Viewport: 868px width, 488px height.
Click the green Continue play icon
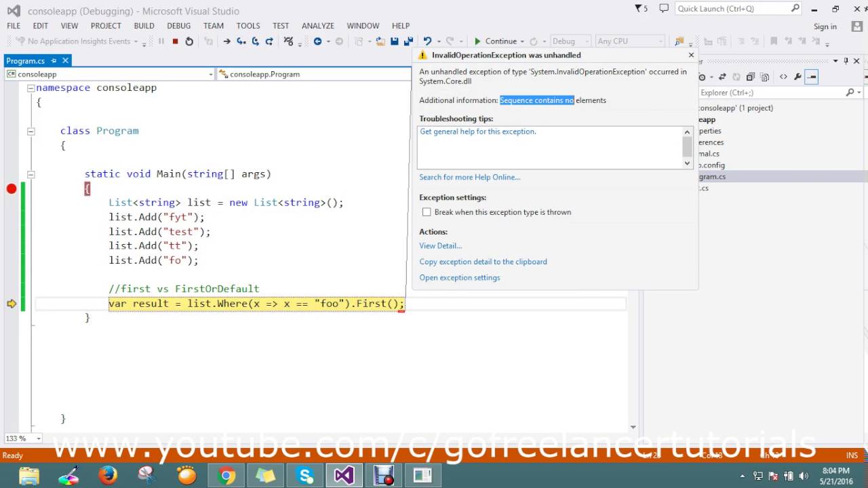(477, 41)
